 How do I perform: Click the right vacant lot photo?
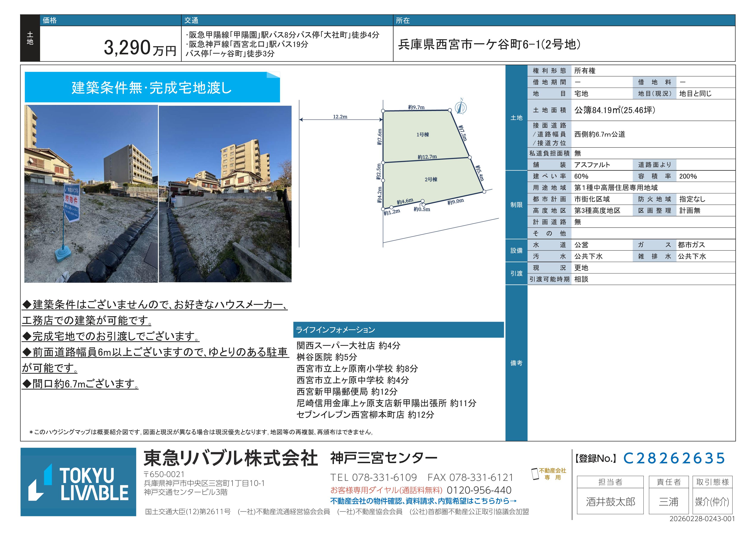click(225, 194)
